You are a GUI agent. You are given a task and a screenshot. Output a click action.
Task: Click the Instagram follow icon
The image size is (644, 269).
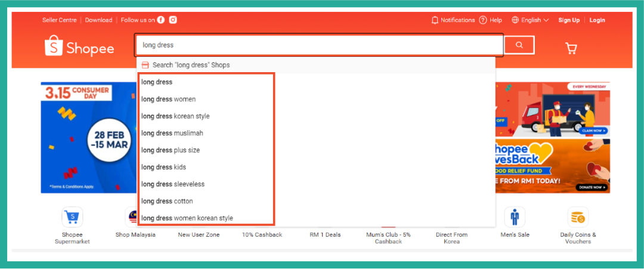pyautogui.click(x=173, y=20)
